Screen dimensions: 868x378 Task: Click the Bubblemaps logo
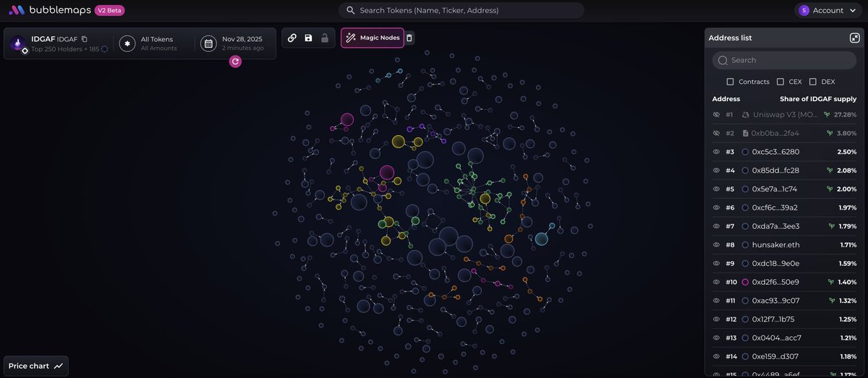point(49,10)
